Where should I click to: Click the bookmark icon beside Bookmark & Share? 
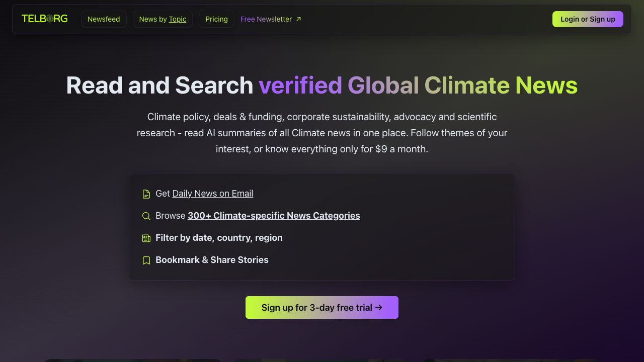pyautogui.click(x=146, y=260)
